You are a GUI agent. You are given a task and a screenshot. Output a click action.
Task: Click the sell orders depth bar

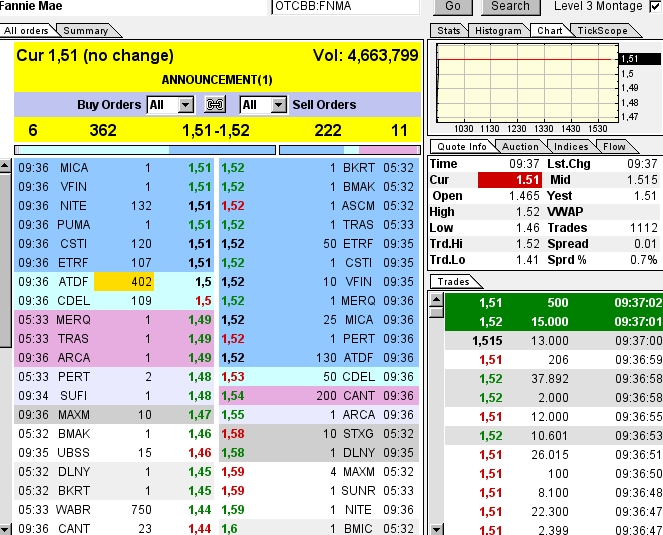350,150
